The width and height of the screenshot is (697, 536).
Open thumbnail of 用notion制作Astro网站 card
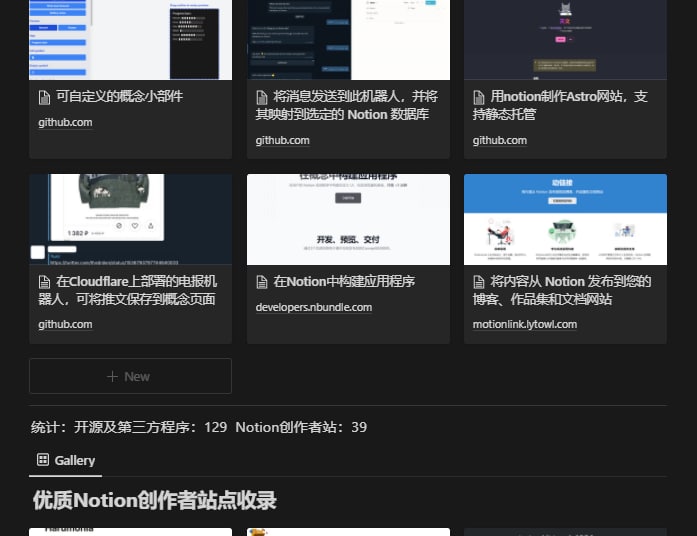[x=565, y=40]
